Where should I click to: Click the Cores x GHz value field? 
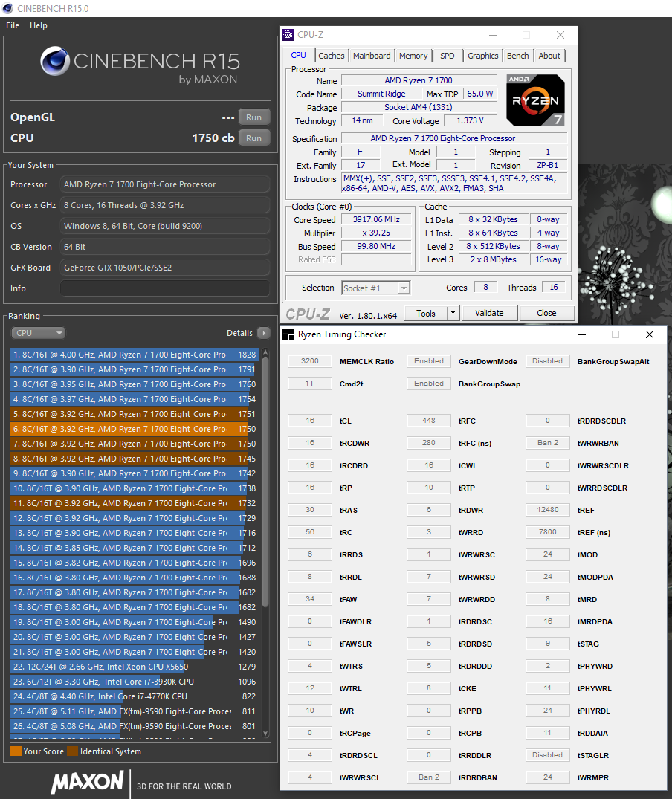click(164, 205)
